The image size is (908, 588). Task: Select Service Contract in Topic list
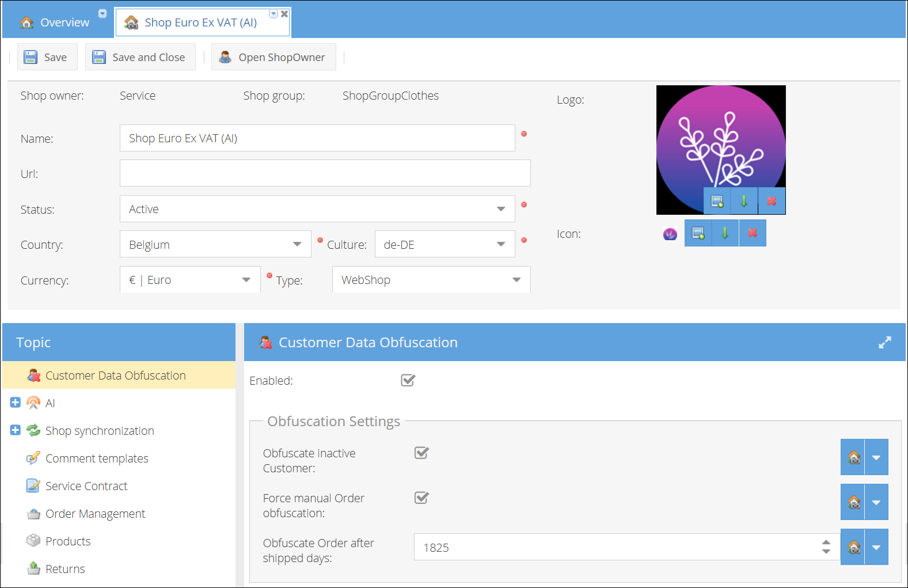tap(86, 486)
